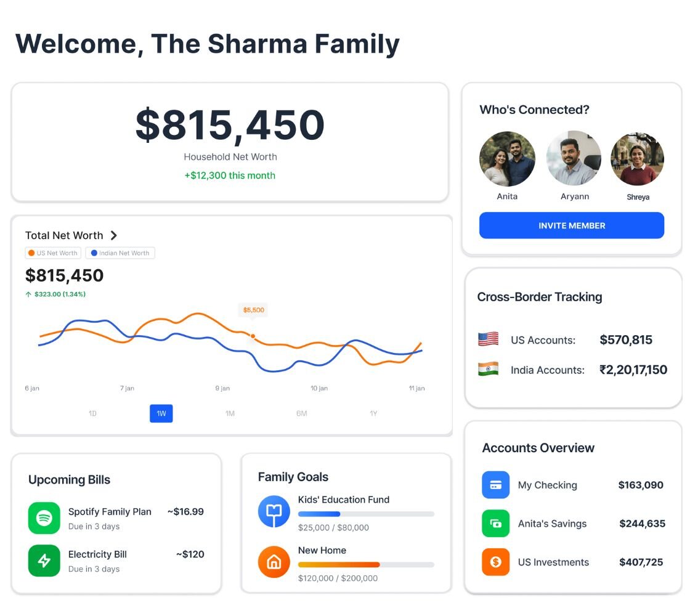Select the 6M chart range
This screenshot has height=616, width=690.
pos(301,413)
